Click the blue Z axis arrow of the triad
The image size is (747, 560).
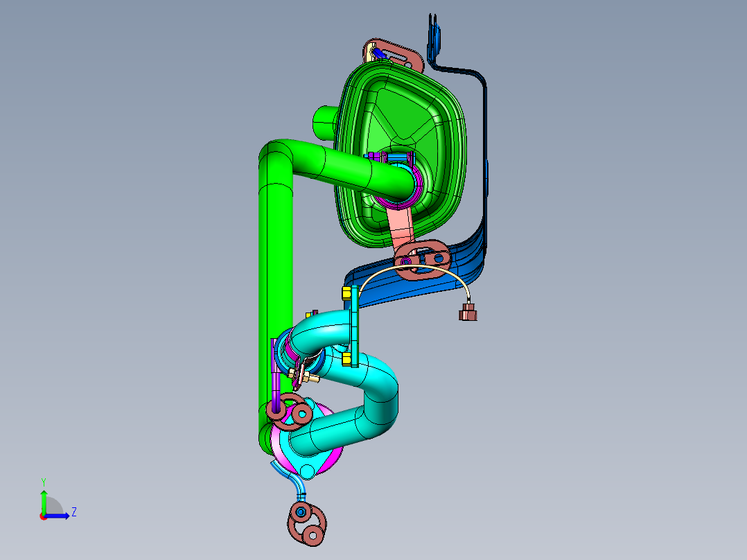[x=58, y=516]
